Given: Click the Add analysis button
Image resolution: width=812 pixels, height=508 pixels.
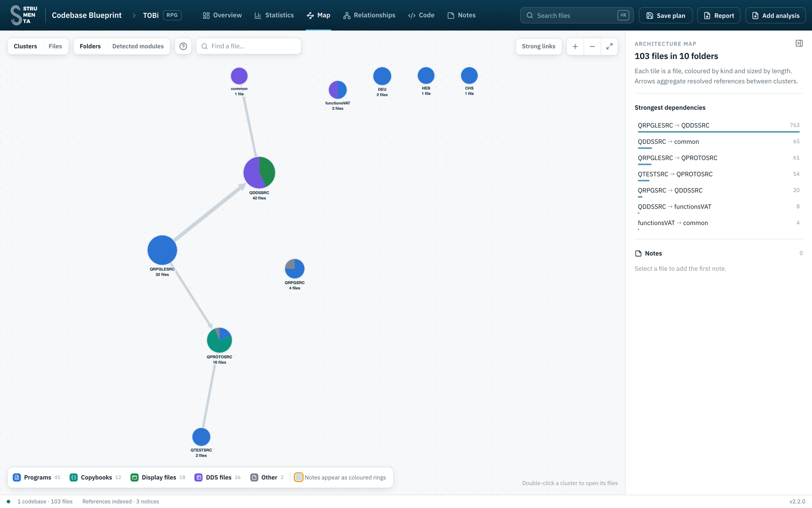Looking at the screenshot, I should coord(775,15).
